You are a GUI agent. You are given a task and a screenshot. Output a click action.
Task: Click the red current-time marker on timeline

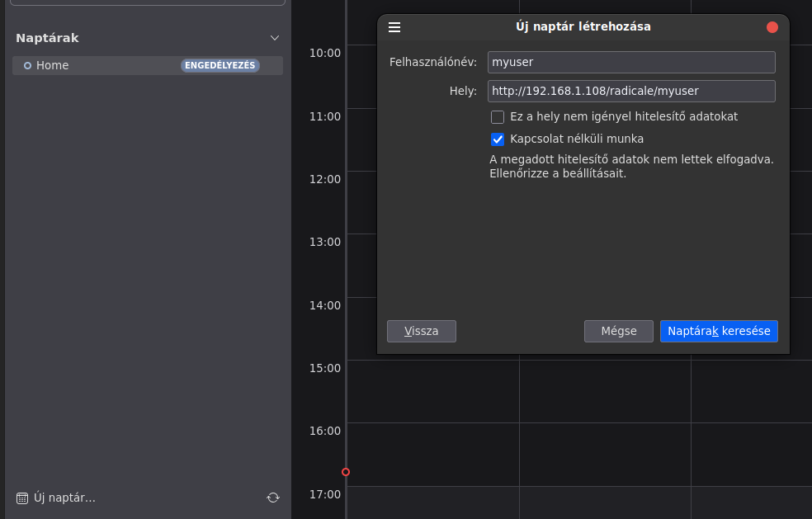pyautogui.click(x=346, y=472)
